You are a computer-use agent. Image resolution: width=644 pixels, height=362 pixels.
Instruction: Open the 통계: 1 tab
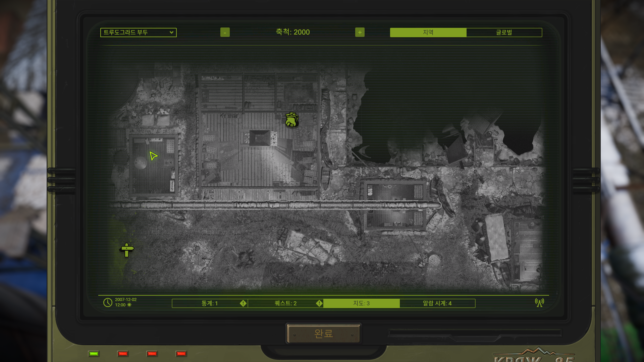point(210,303)
